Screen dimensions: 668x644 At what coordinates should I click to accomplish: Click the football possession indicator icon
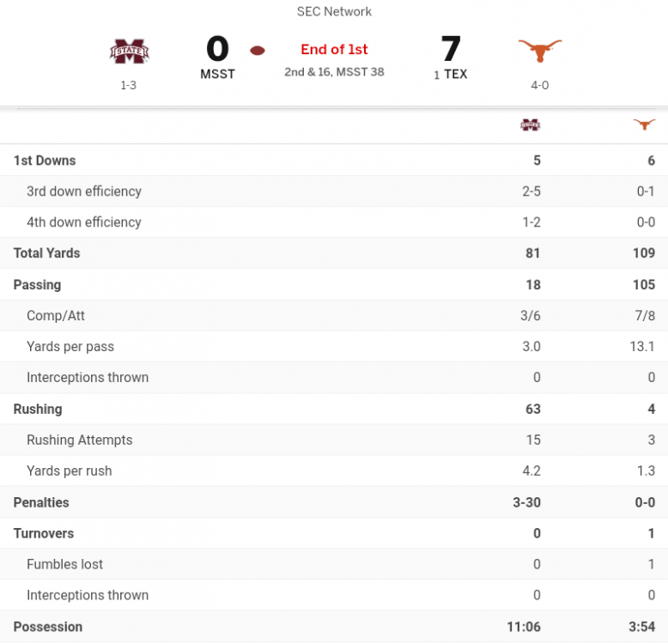click(258, 51)
